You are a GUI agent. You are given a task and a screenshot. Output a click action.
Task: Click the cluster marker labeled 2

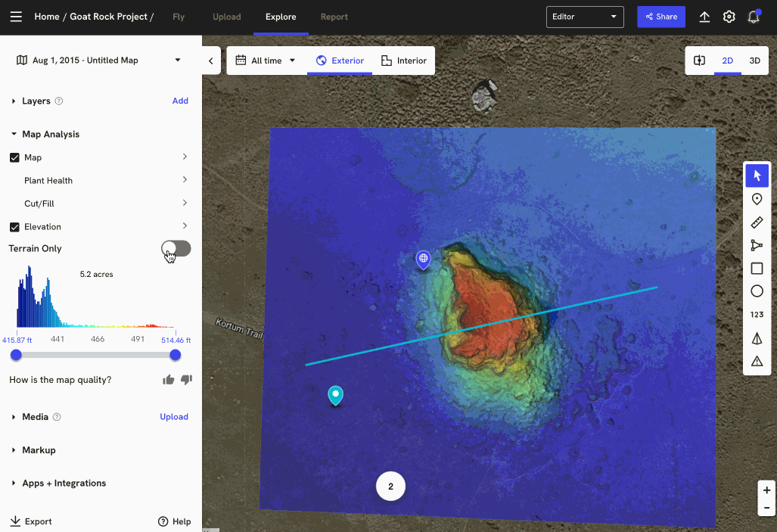tap(390, 487)
